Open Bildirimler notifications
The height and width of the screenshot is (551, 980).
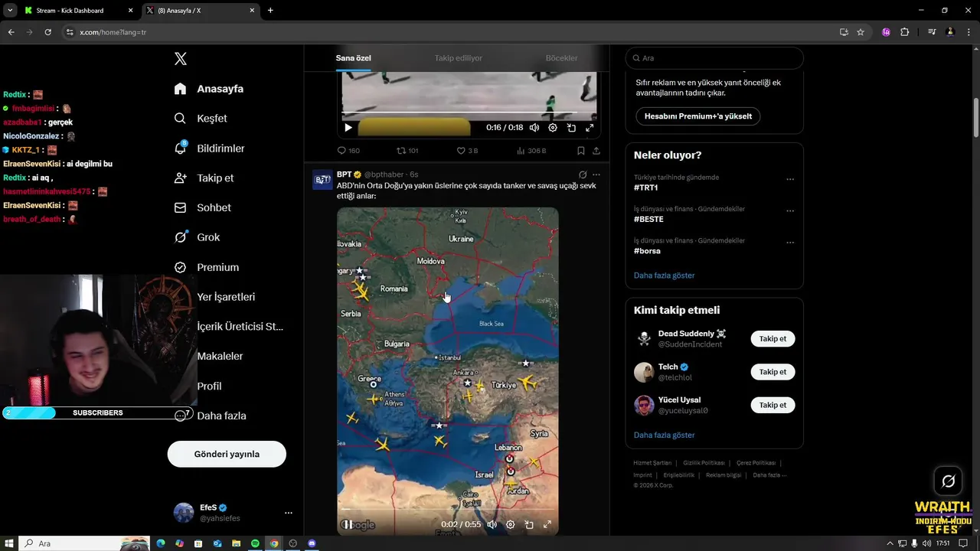click(209, 148)
